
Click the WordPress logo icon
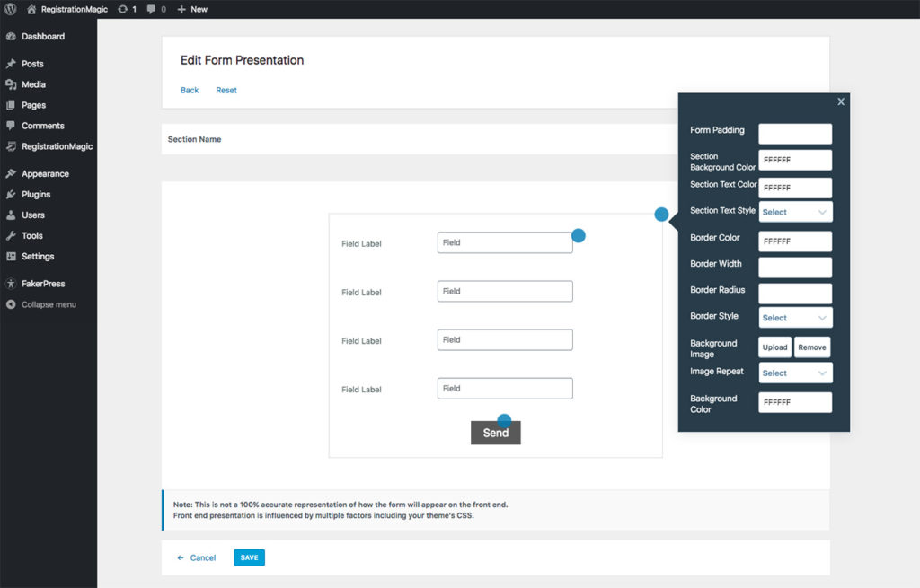pos(11,9)
